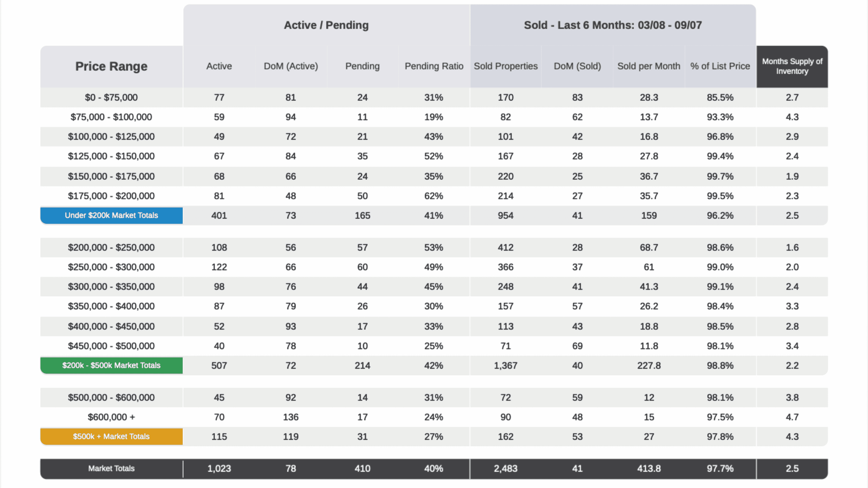Select the $600,000 + price range row
The image size is (868, 488).
coord(434,417)
